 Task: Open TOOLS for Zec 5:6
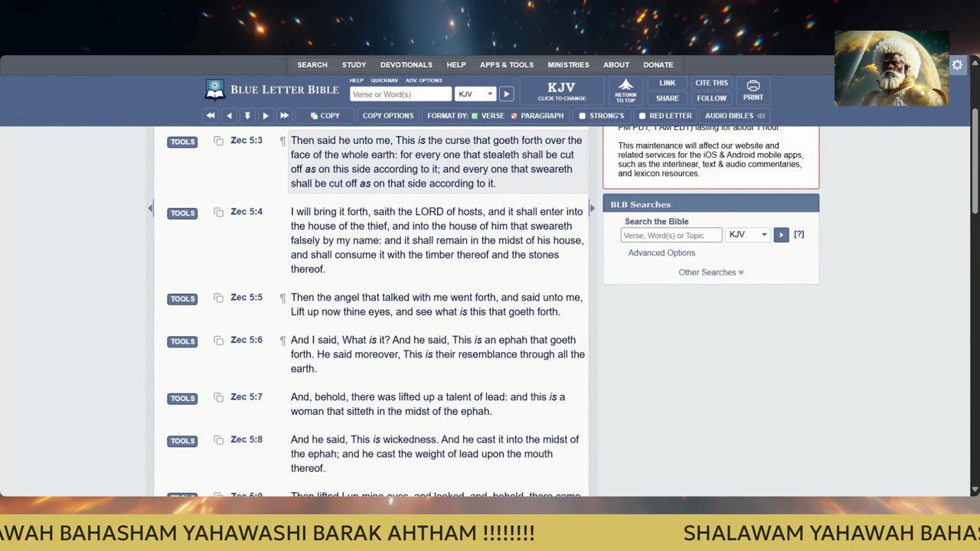182,341
